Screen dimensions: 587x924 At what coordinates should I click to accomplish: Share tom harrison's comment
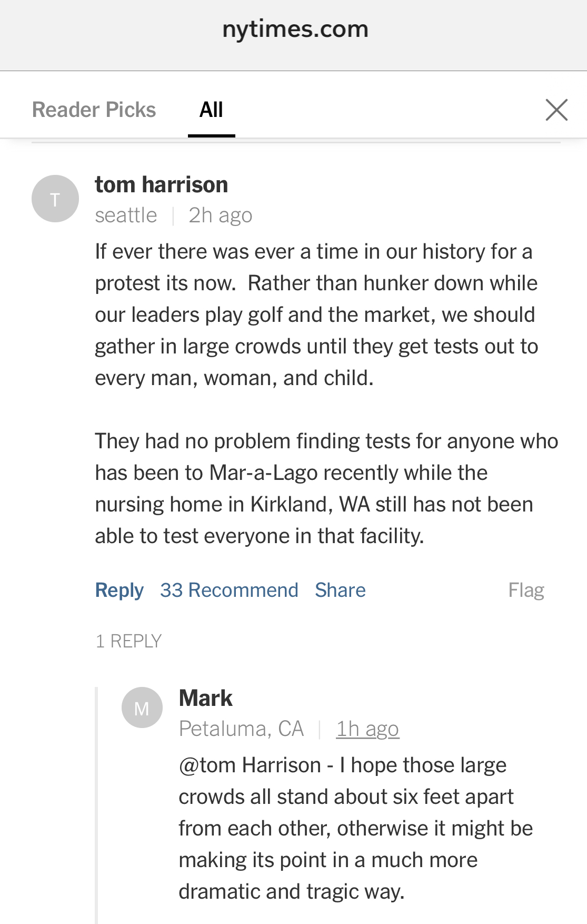click(340, 590)
